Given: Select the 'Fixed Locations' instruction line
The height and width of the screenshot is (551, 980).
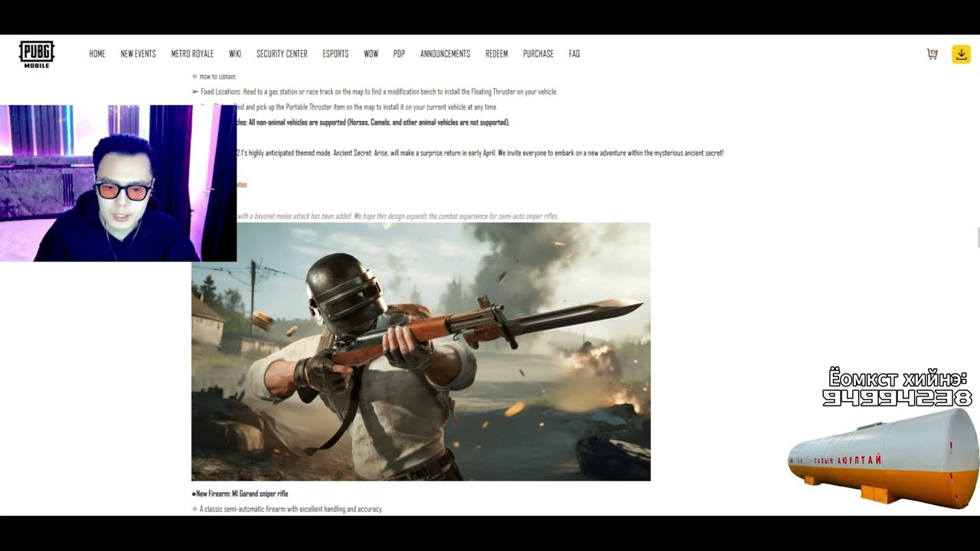Looking at the screenshot, I should [x=374, y=92].
